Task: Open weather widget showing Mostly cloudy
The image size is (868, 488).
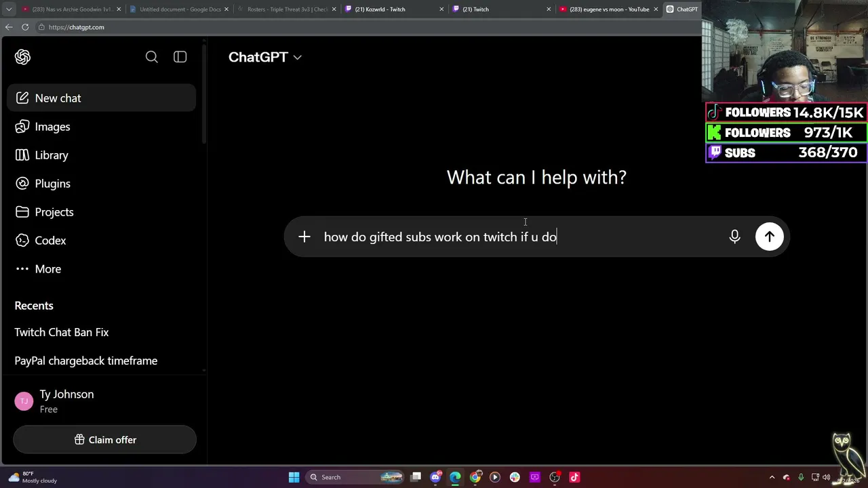Action: 33,477
